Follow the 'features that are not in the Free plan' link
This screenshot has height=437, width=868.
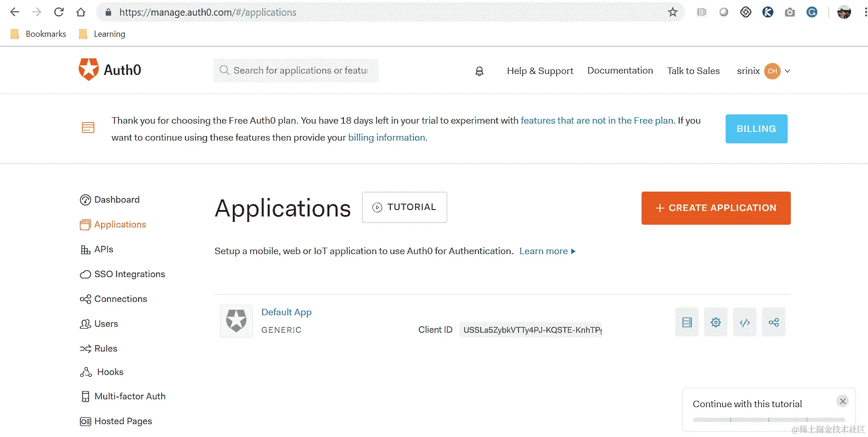click(597, 120)
